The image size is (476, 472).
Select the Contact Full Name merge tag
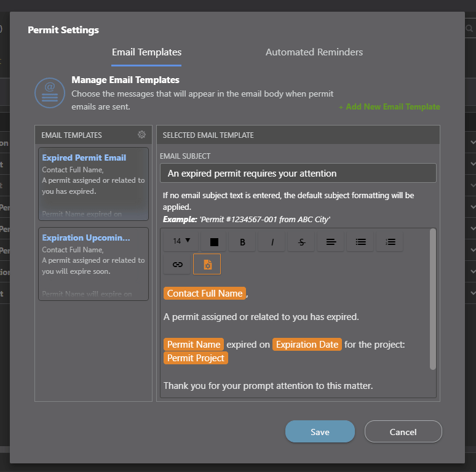(x=205, y=294)
